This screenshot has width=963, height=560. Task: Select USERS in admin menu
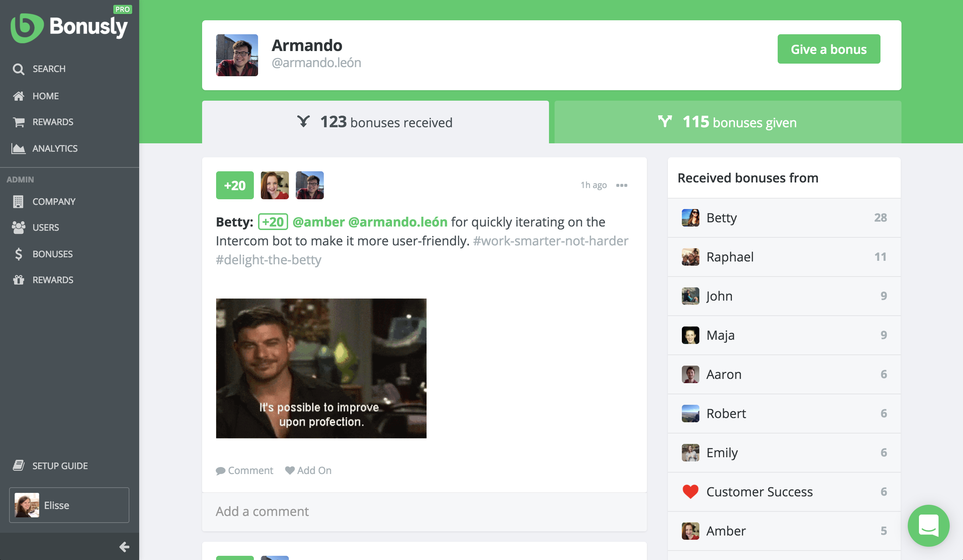coord(45,228)
